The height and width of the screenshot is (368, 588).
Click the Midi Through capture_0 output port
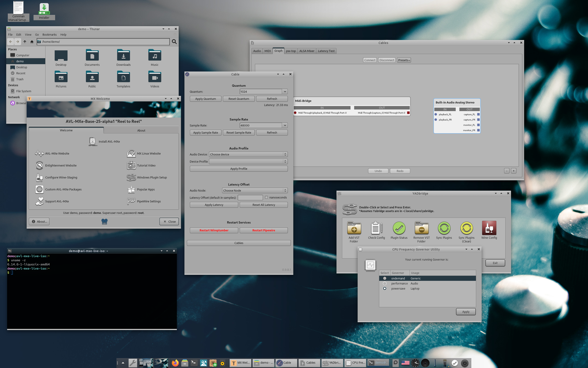(408, 113)
